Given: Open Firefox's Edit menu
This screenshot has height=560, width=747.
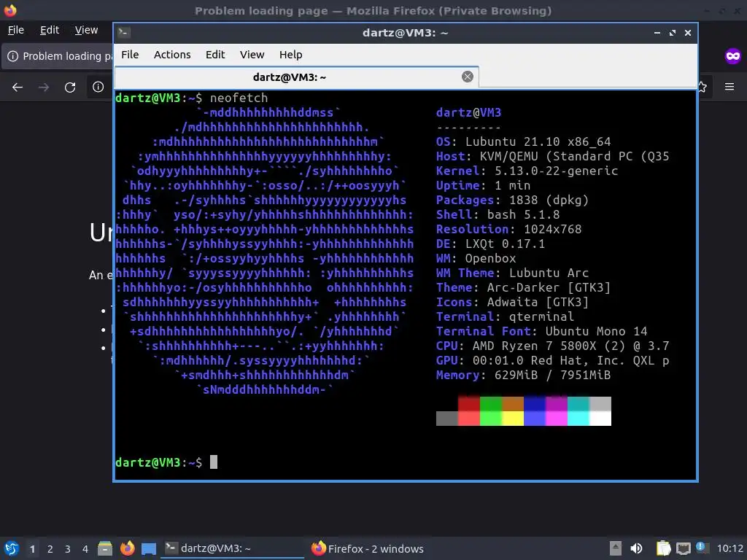Looking at the screenshot, I should (x=50, y=30).
